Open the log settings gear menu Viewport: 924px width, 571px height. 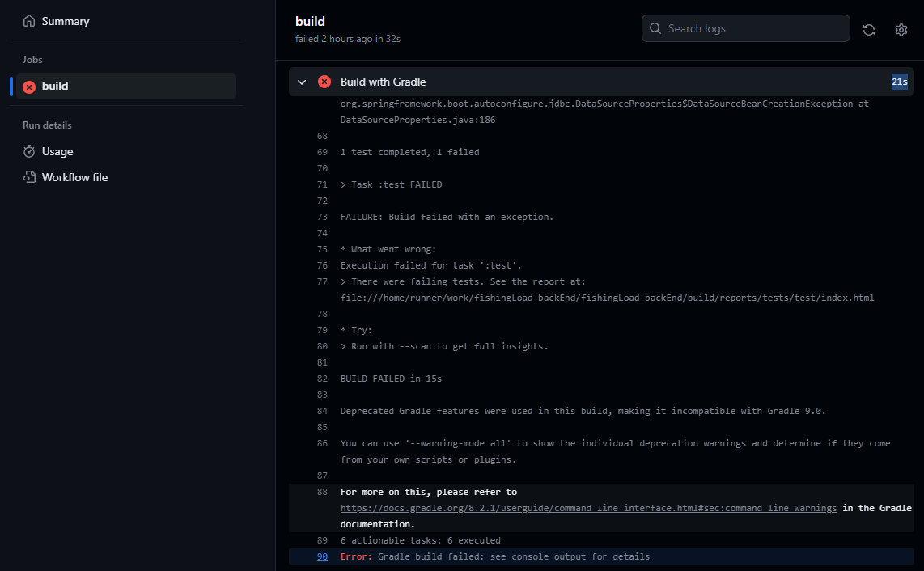(901, 29)
